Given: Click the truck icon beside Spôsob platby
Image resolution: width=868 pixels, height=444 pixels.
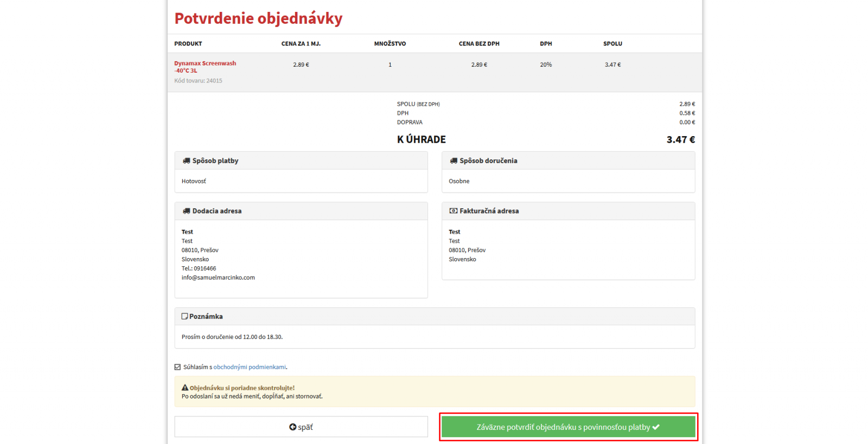Looking at the screenshot, I should pos(186,161).
